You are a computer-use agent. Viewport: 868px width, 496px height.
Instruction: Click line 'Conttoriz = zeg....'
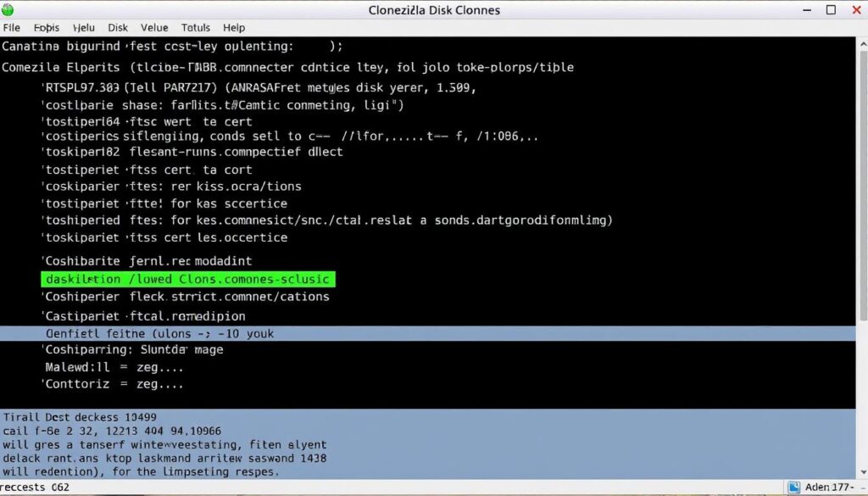113,384
